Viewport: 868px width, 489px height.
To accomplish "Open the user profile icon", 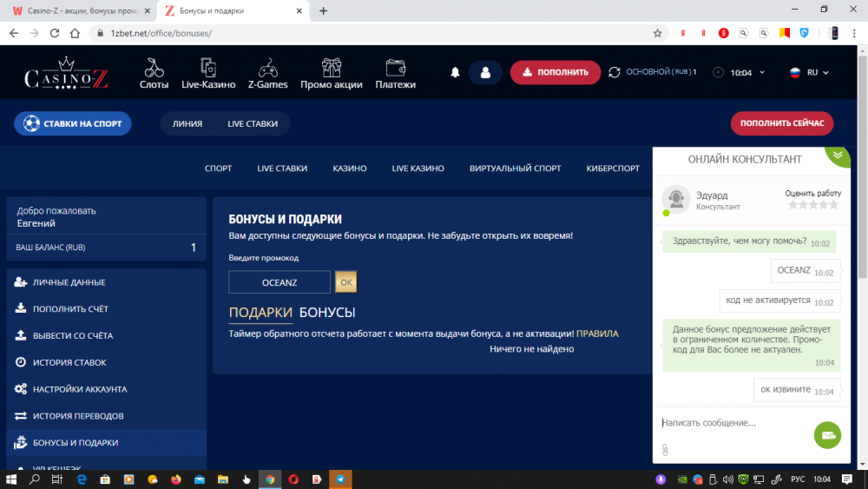I will 485,73.
